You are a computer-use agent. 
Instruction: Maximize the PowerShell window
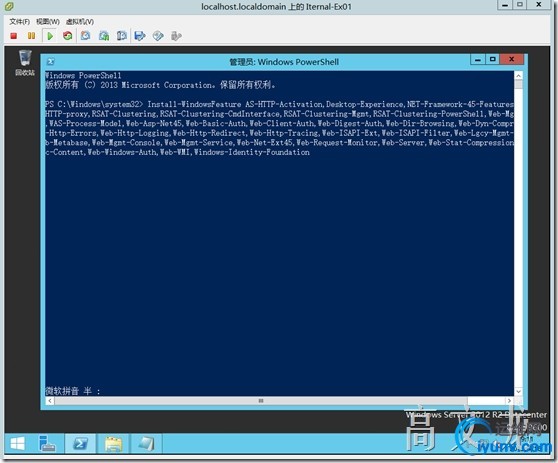(x=492, y=59)
